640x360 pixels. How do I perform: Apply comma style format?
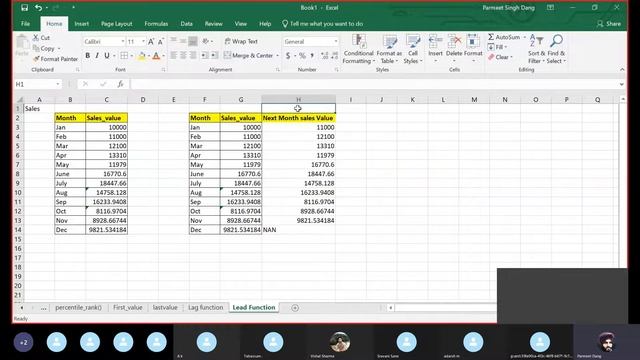(x=312, y=56)
